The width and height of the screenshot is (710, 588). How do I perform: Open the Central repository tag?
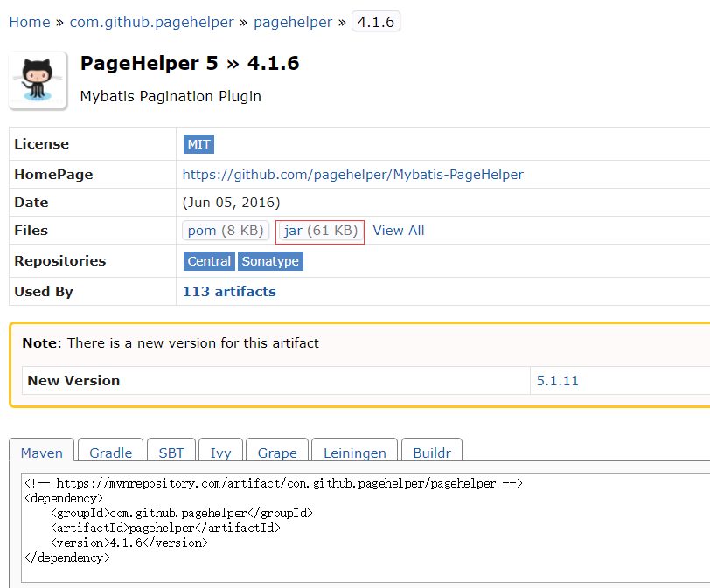(x=209, y=261)
